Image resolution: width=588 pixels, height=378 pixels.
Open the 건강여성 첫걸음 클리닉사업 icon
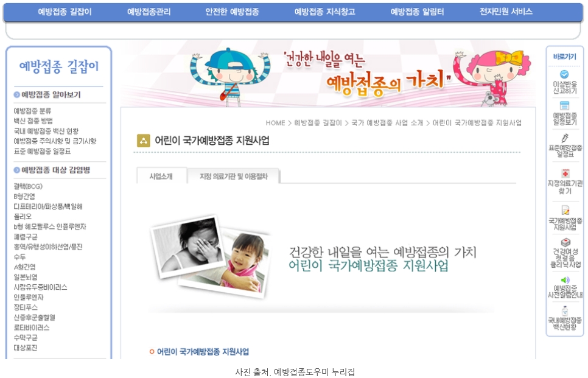pyautogui.click(x=565, y=242)
